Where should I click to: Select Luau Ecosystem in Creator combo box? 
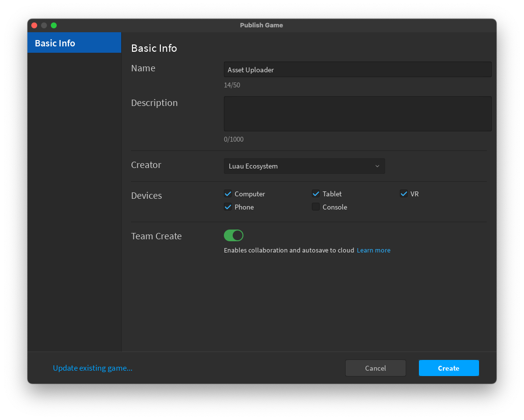pyautogui.click(x=304, y=166)
